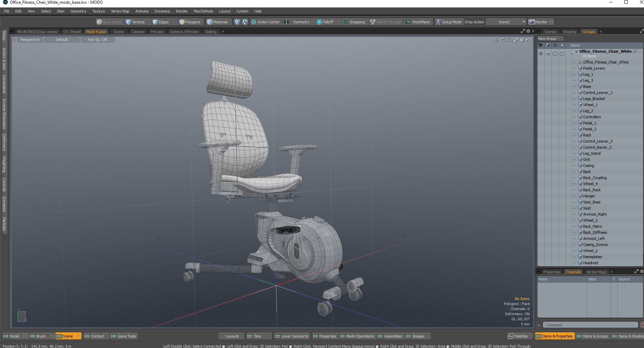Maximize the 3D viewport with expand icon
This screenshot has height=348, width=644.
pyautogui.click(x=516, y=40)
